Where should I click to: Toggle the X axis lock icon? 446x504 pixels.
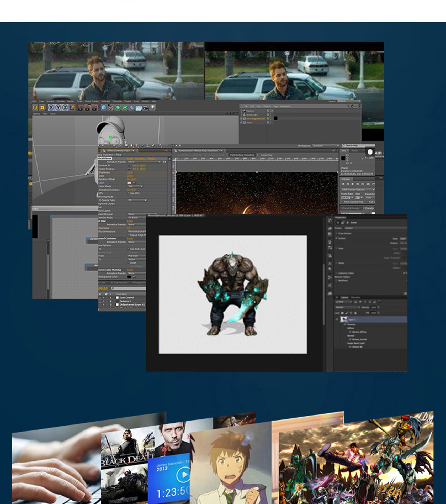point(51,107)
